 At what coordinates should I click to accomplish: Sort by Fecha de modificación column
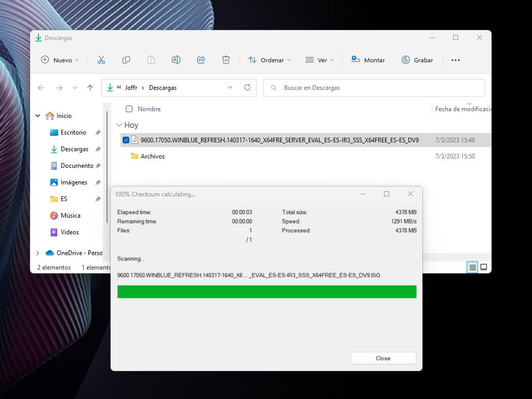coord(463,109)
